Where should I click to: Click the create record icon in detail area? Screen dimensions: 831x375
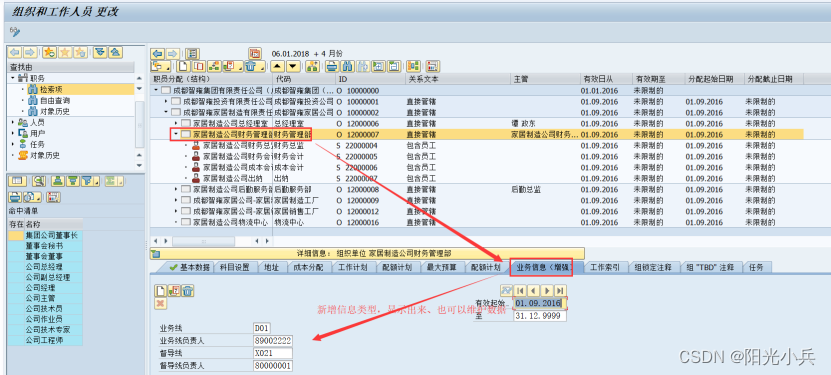click(x=160, y=290)
